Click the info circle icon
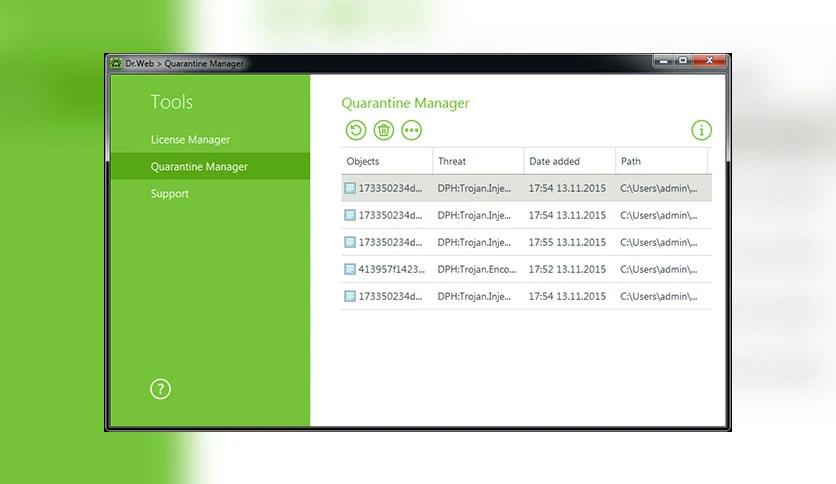 701,130
